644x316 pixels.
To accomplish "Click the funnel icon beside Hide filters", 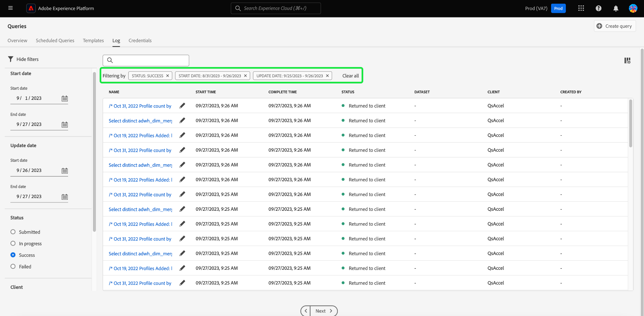I will [x=11, y=59].
